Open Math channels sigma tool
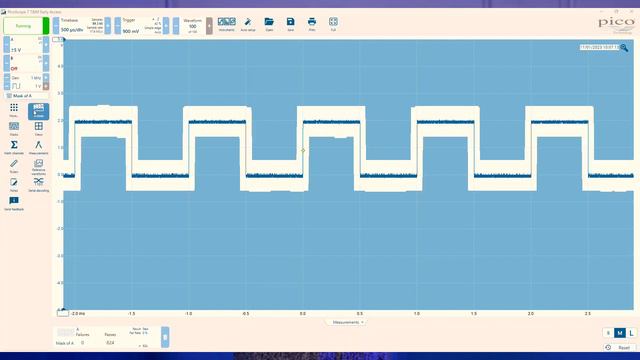 (14, 147)
